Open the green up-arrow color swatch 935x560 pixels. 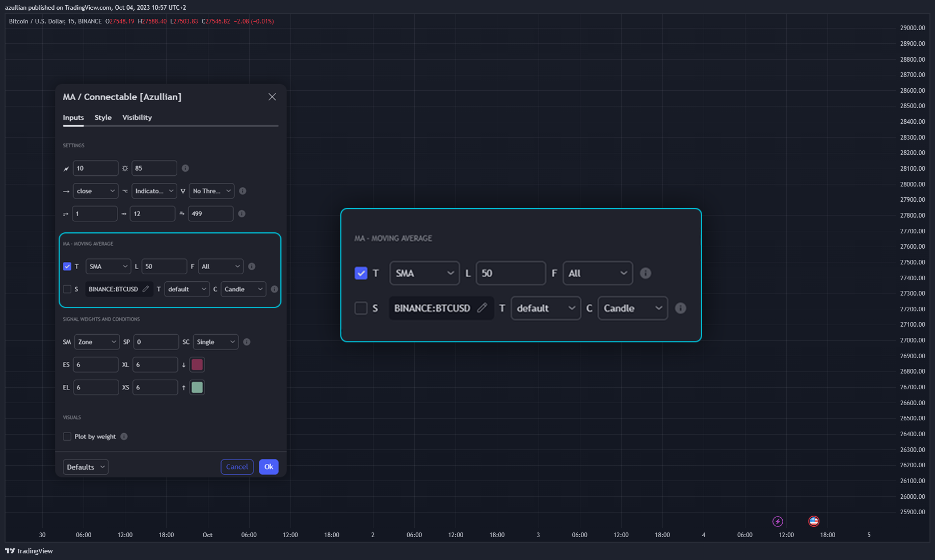197,387
